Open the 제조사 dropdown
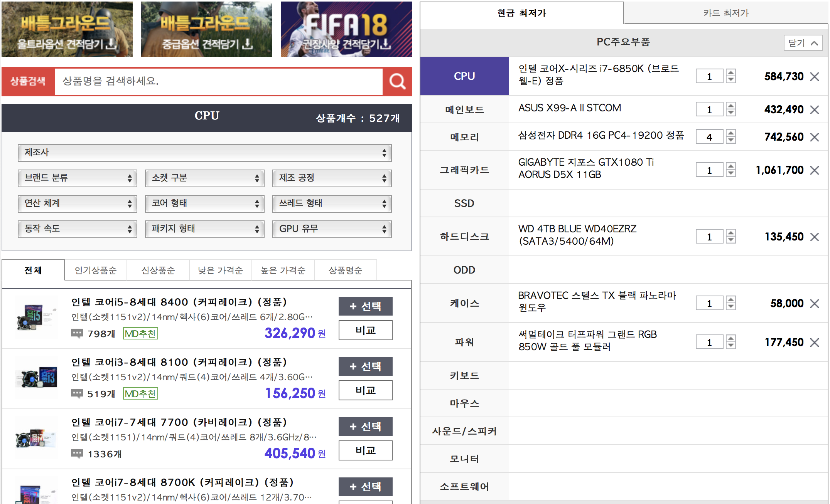The height and width of the screenshot is (504, 830). (x=205, y=153)
